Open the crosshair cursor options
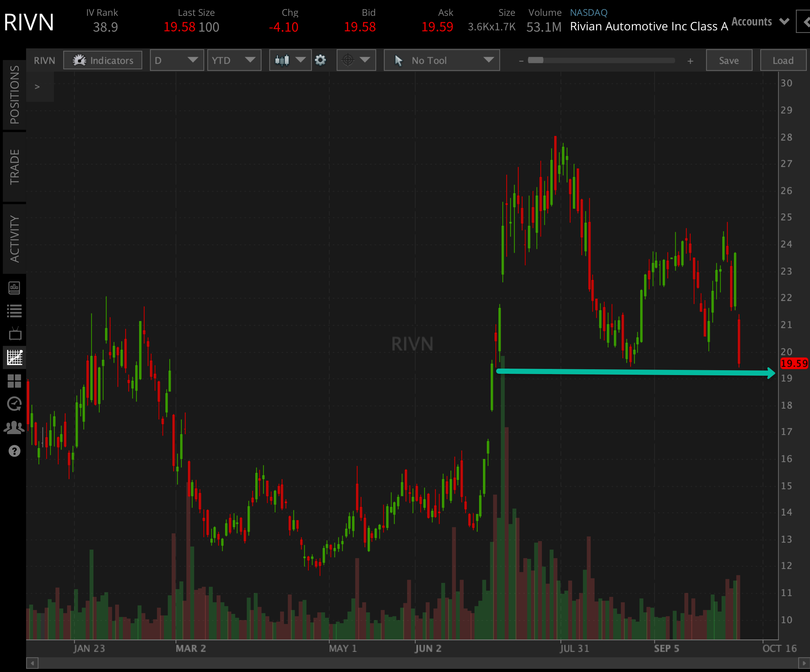The height and width of the screenshot is (672, 810). point(356,60)
